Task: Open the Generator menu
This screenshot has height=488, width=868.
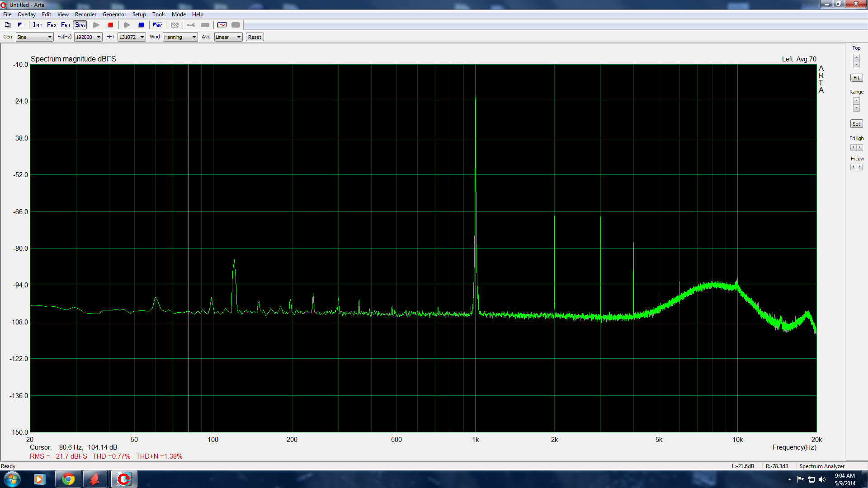Action: point(114,14)
